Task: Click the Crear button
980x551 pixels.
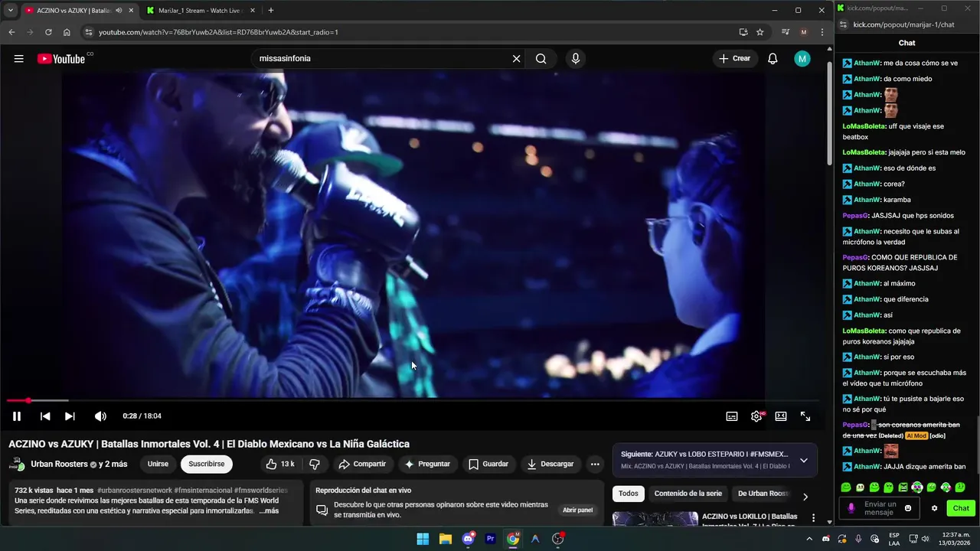Action: [734, 59]
